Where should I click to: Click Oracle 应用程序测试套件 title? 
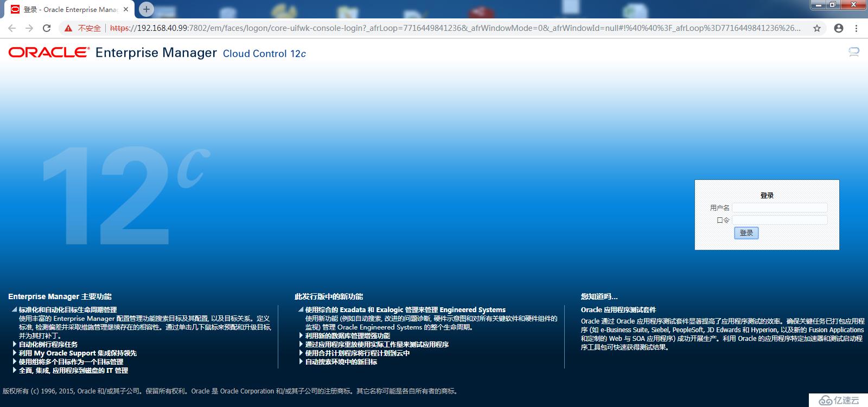pyautogui.click(x=618, y=310)
